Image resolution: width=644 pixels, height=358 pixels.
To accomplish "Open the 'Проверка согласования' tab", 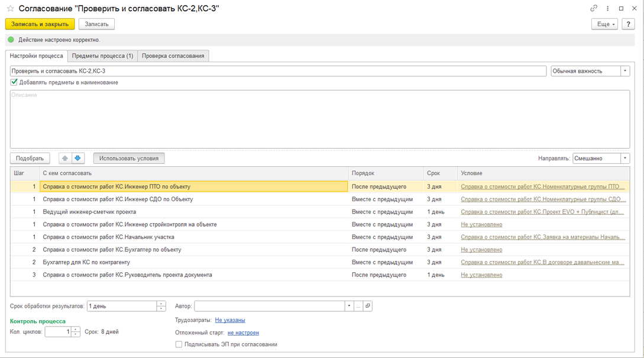I will tap(173, 56).
